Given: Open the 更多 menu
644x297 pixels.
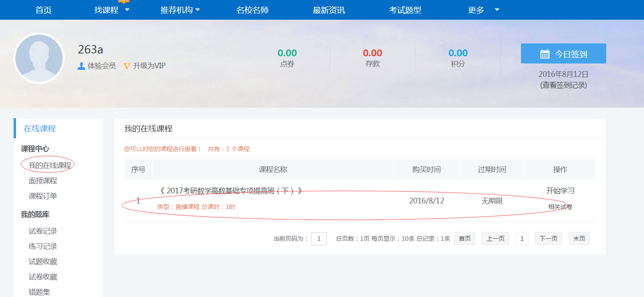Looking at the screenshot, I should 476,10.
